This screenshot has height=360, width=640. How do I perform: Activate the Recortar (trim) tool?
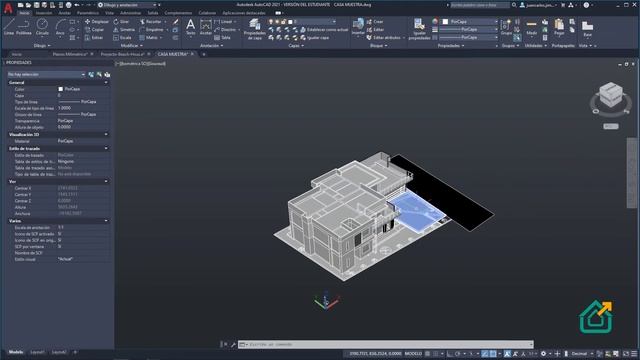[x=150, y=22]
